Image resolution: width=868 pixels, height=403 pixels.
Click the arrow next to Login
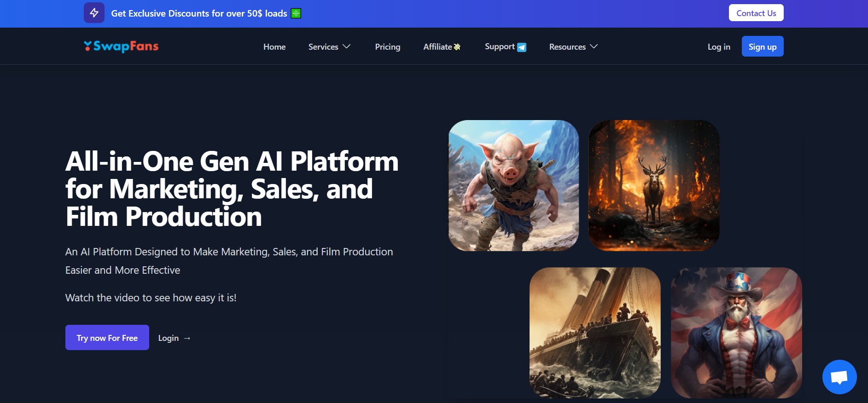pyautogui.click(x=187, y=338)
